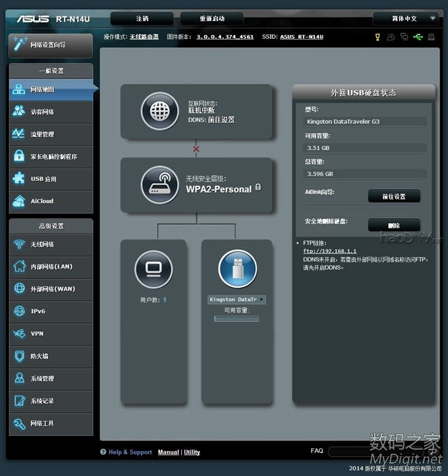This screenshot has width=448, height=476.
Task: Click the USB flash drive icon
Action: tap(237, 269)
